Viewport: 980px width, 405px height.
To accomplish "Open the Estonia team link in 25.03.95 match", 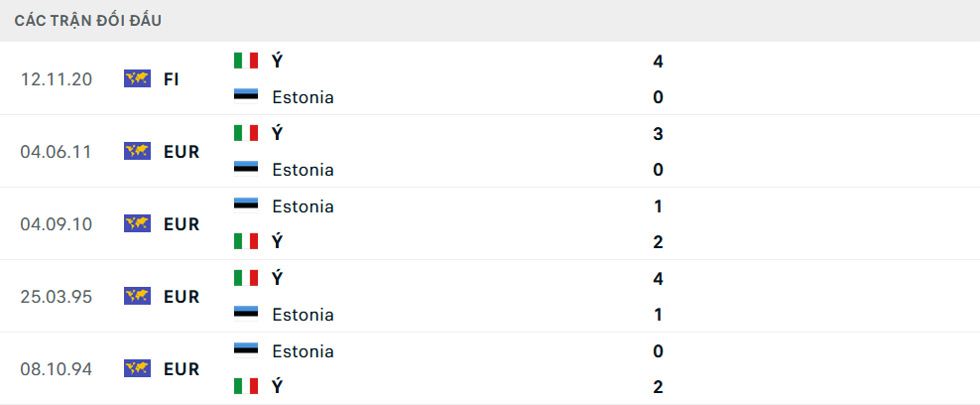I will coord(303,315).
